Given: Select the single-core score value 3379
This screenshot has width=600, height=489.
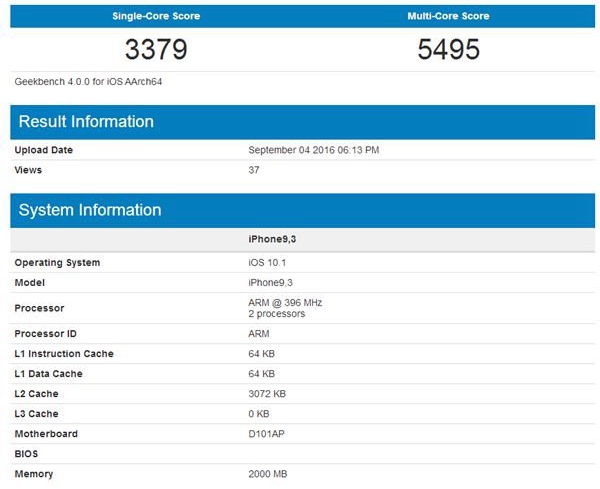Looking at the screenshot, I should (x=155, y=49).
